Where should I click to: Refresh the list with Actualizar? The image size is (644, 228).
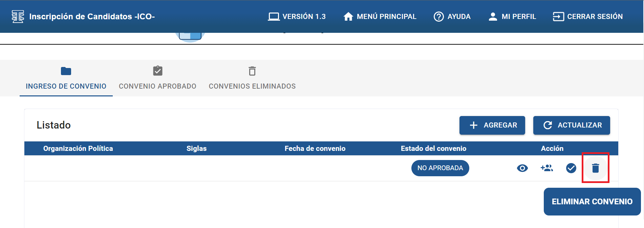571,125
